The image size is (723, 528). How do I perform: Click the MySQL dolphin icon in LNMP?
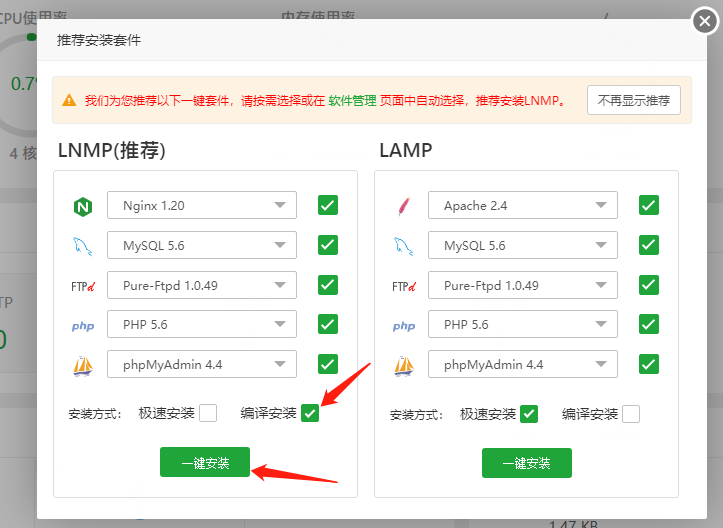tap(83, 246)
